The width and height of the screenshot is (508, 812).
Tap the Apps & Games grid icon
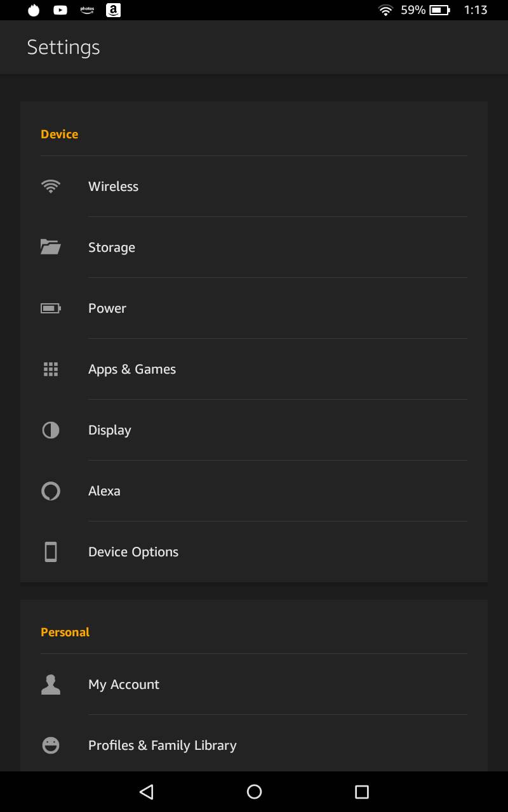(x=51, y=369)
